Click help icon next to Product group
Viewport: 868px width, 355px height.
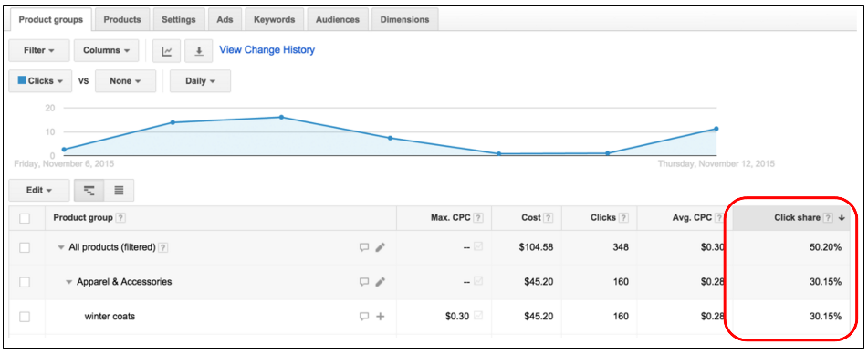coord(120,218)
